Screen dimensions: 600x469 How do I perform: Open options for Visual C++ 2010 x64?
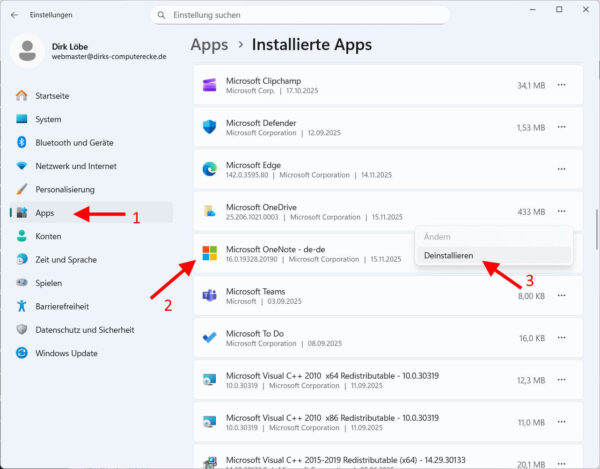[561, 380]
